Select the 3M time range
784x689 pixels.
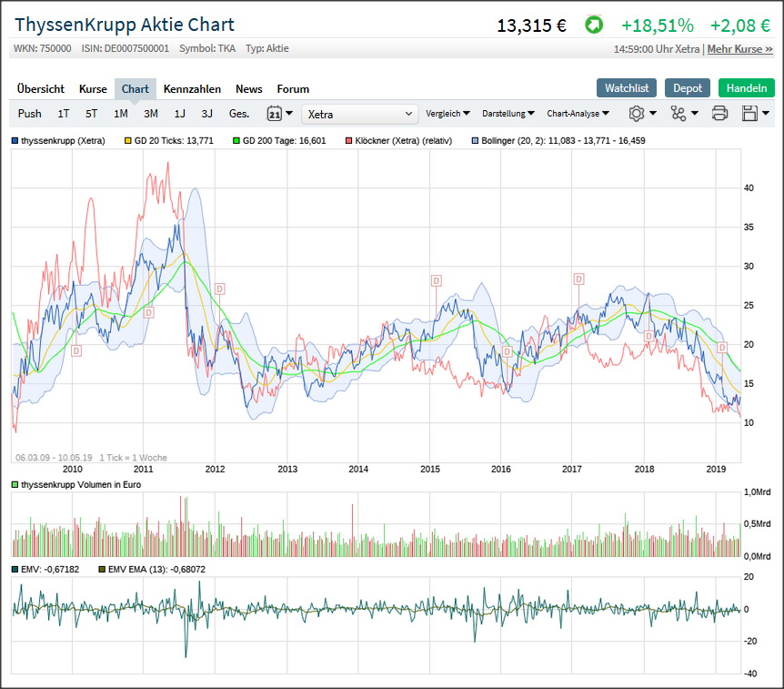(x=151, y=114)
